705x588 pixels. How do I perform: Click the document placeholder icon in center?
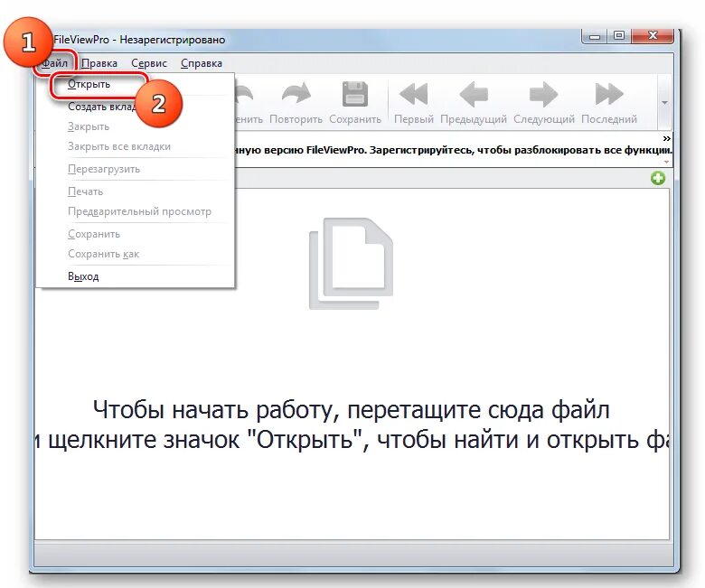(x=352, y=264)
